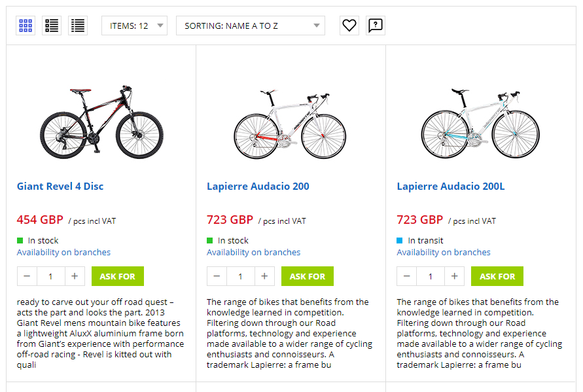This screenshot has width=583, height=392.
Task: Increase quantity for Lapierre Audacio 200
Action: [x=264, y=276]
